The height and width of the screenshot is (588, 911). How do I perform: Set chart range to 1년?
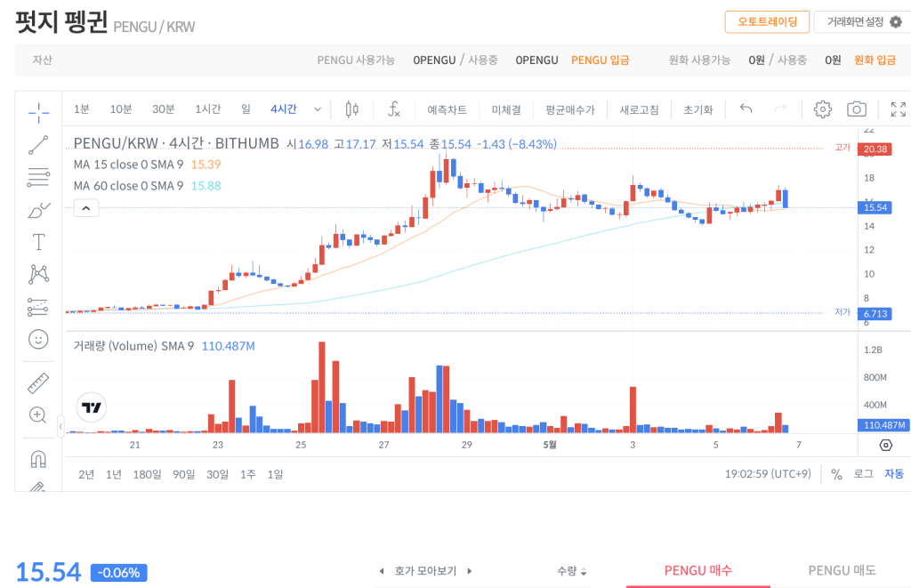click(114, 475)
